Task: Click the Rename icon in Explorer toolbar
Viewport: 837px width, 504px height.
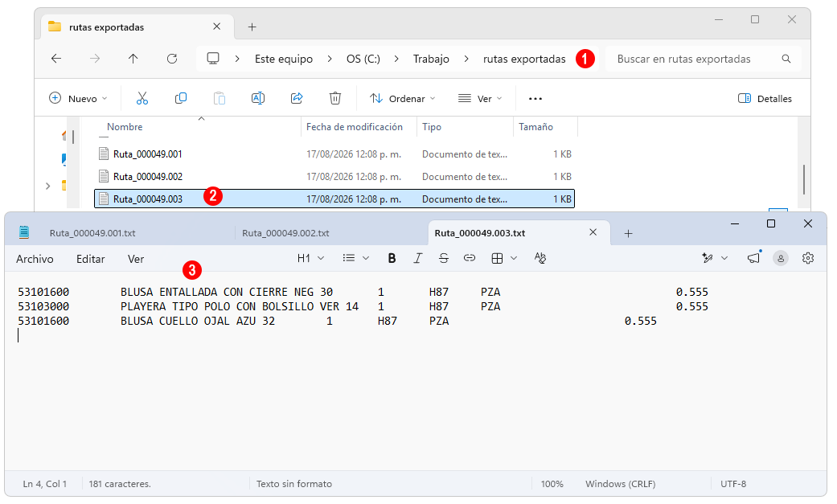Action: pyautogui.click(x=258, y=98)
